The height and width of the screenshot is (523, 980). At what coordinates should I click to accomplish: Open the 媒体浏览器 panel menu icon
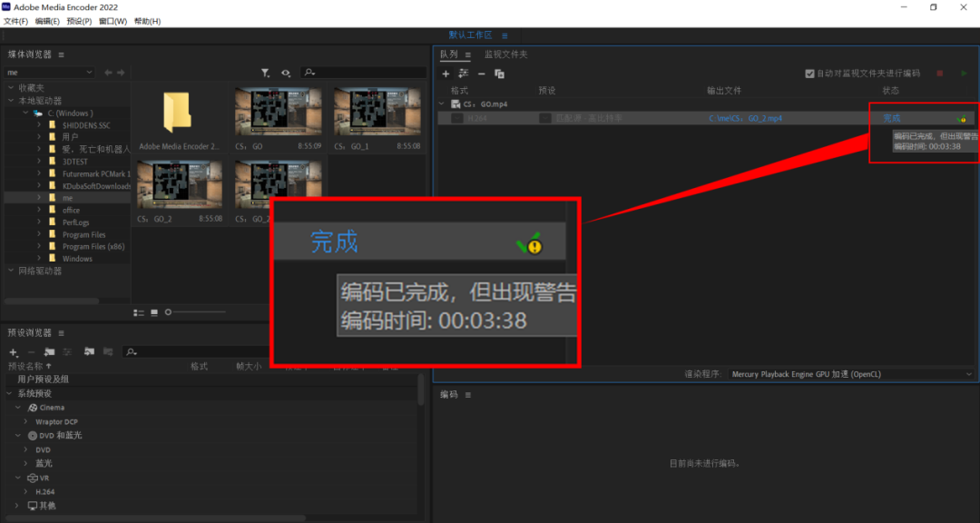click(x=62, y=55)
